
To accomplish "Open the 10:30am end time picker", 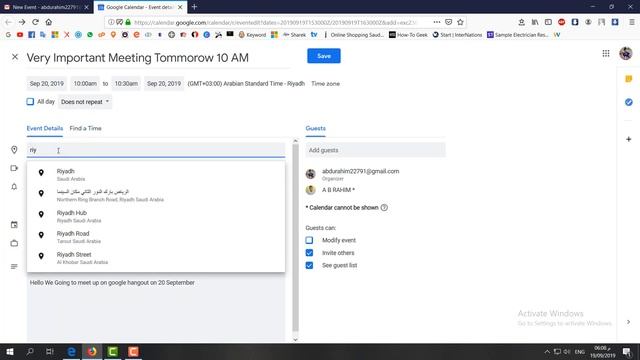I will click(x=126, y=84).
